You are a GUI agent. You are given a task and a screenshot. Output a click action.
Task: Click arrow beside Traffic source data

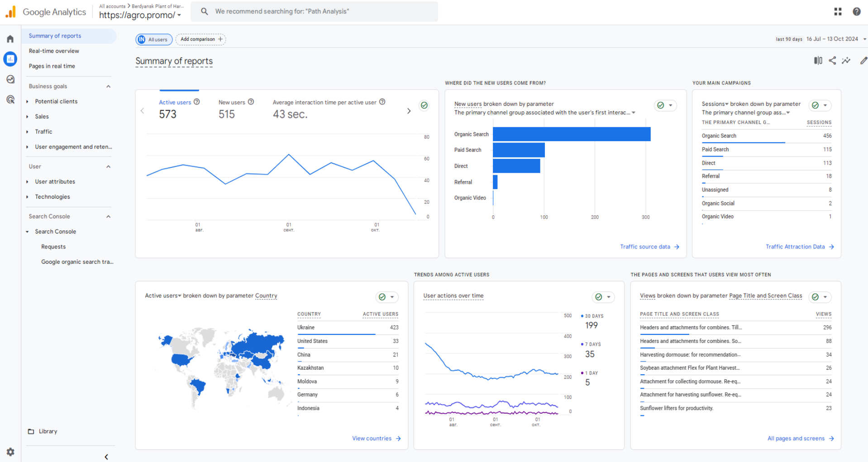pyautogui.click(x=677, y=247)
